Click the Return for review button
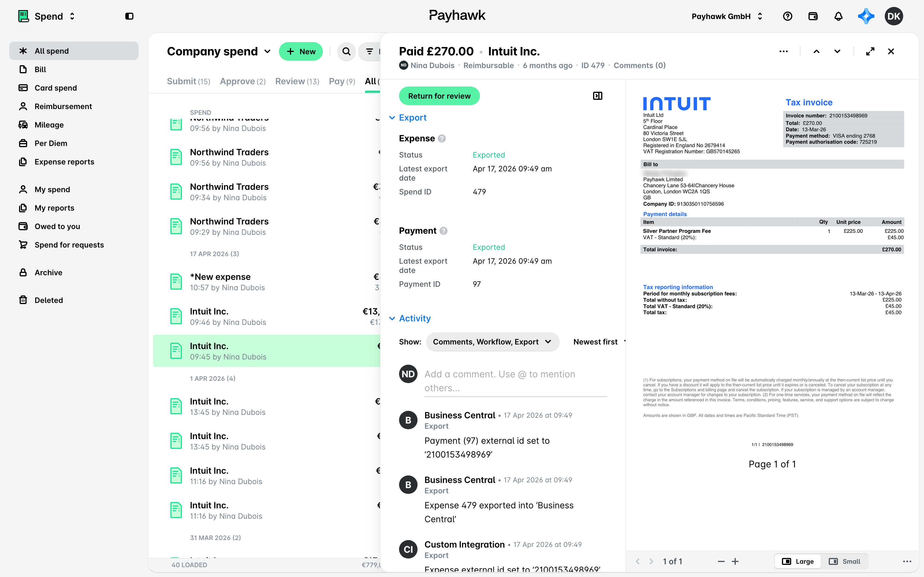The image size is (924, 577). [439, 96]
